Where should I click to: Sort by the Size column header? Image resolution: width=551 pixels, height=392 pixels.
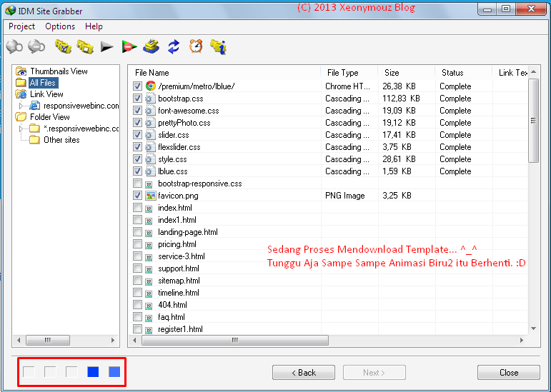[407, 73]
